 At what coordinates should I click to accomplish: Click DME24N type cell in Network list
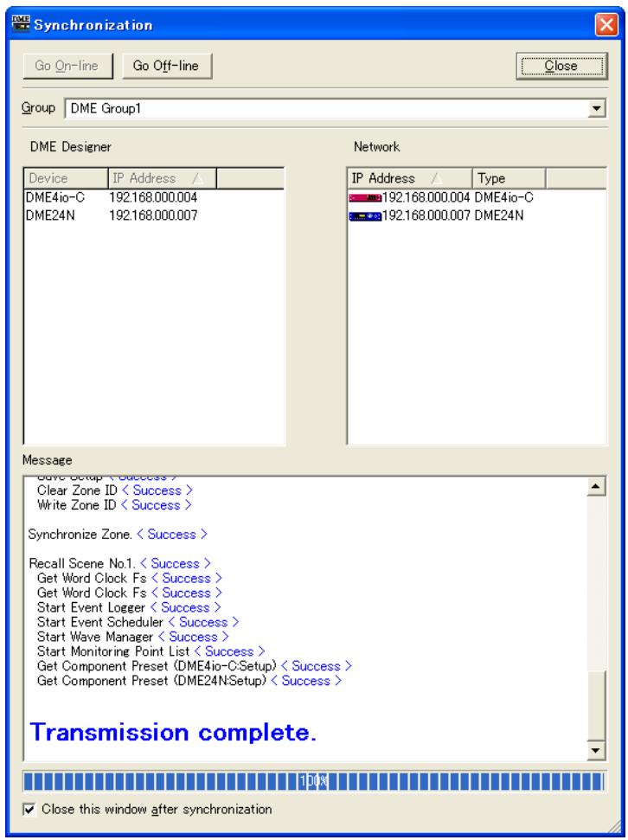click(499, 216)
